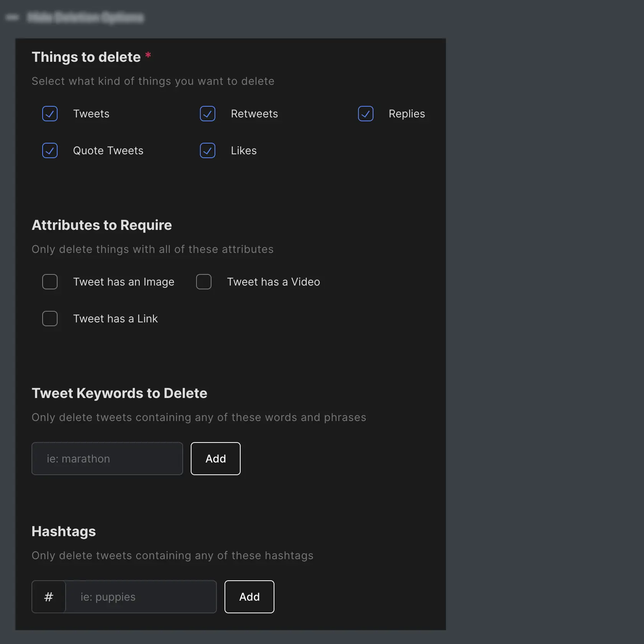Click the blurred options title at top

[86, 17]
